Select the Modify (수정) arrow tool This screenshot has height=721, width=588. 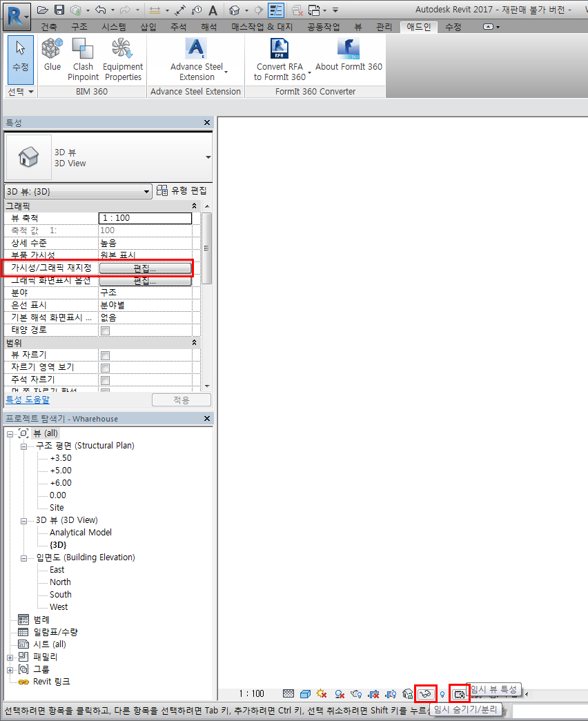21,59
